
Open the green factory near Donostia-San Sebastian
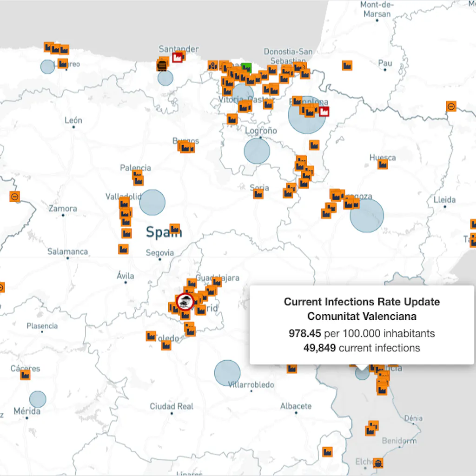[247, 67]
